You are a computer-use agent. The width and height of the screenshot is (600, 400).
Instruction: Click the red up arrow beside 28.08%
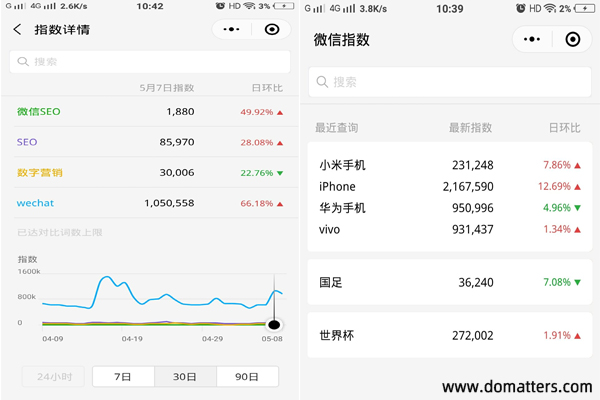(280, 143)
